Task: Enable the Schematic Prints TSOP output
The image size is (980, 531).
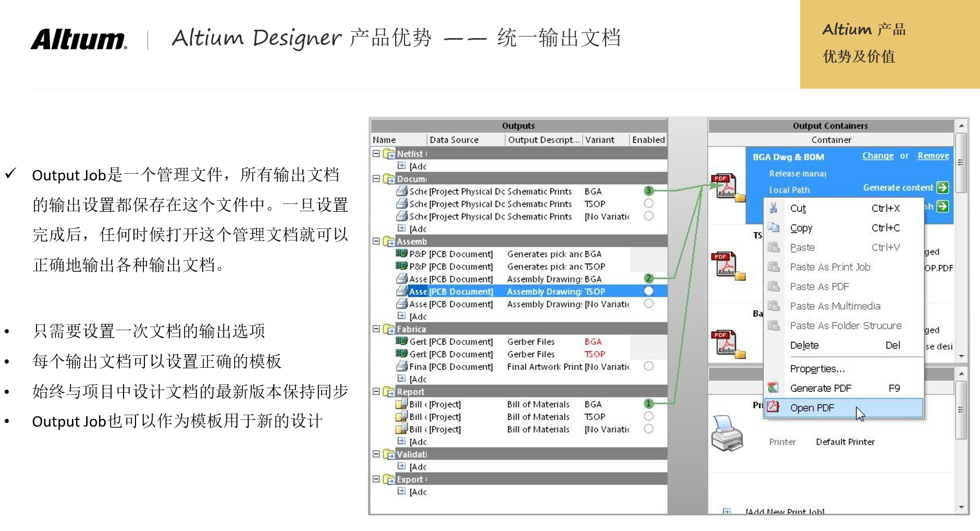Action: click(x=648, y=203)
